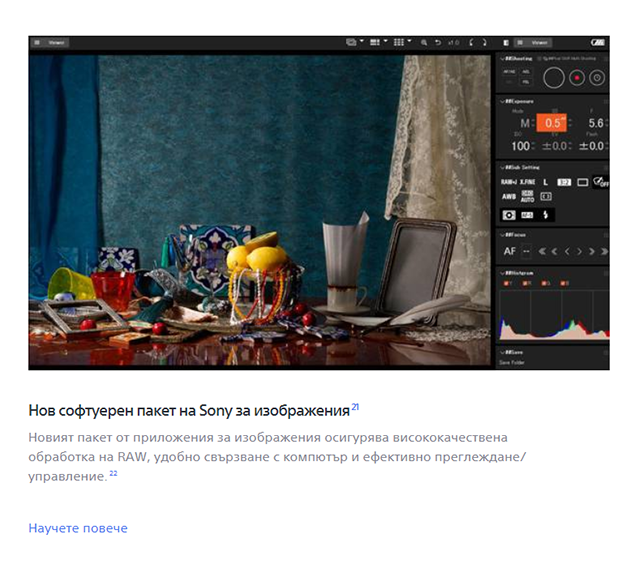This screenshot has height=564, width=629.
Task: Click the RAW+J file format icon
Action: tap(509, 182)
